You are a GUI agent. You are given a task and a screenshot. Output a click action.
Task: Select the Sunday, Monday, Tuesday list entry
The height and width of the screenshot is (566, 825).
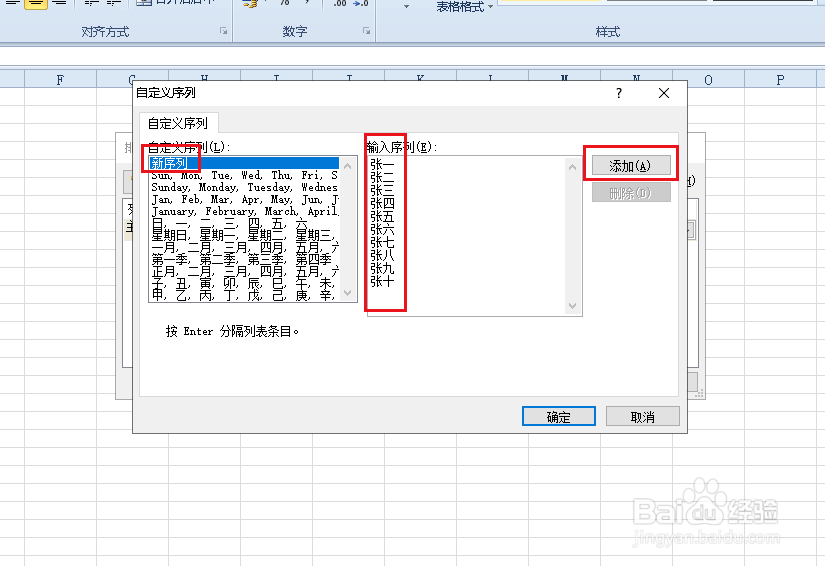click(x=244, y=187)
